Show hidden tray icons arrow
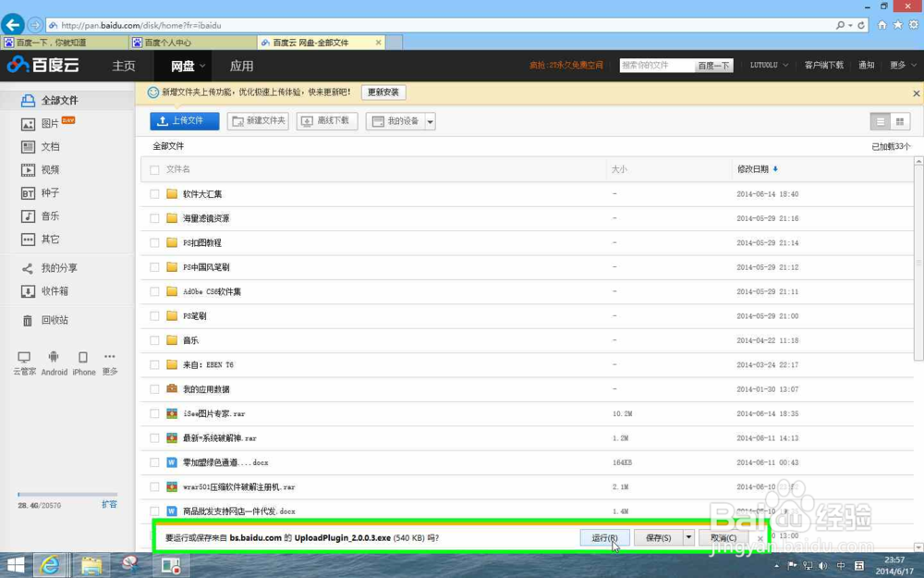This screenshot has height=578, width=924. [777, 566]
